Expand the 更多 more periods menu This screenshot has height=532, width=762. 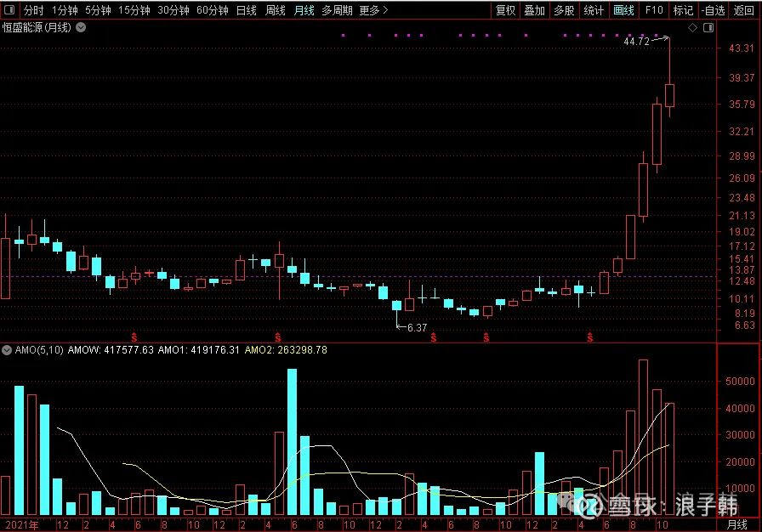(373, 10)
